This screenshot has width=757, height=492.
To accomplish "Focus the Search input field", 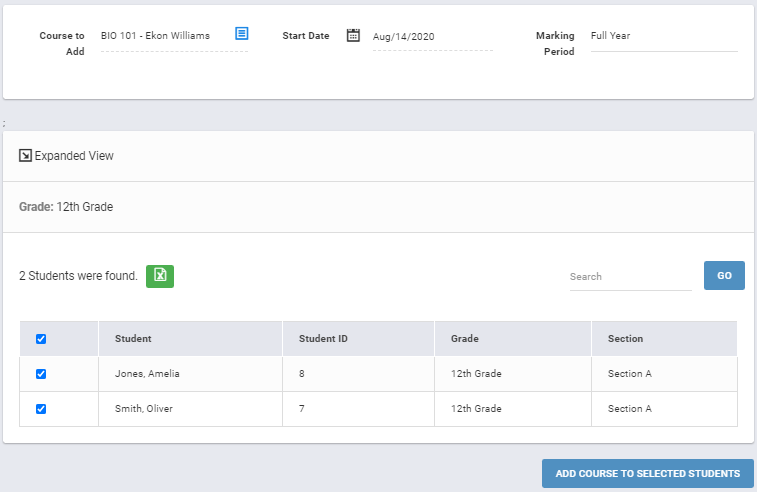I will point(631,277).
